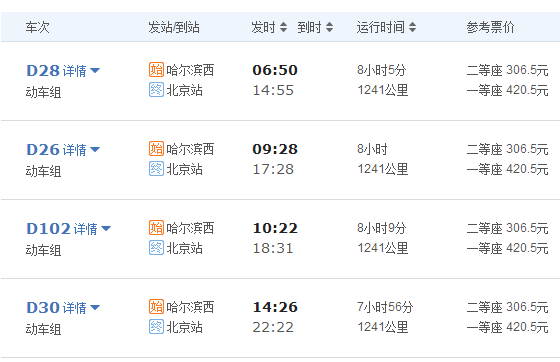The height and width of the screenshot is (362, 560).
Task: Select the D28 06:50 departure time
Action: point(275,70)
